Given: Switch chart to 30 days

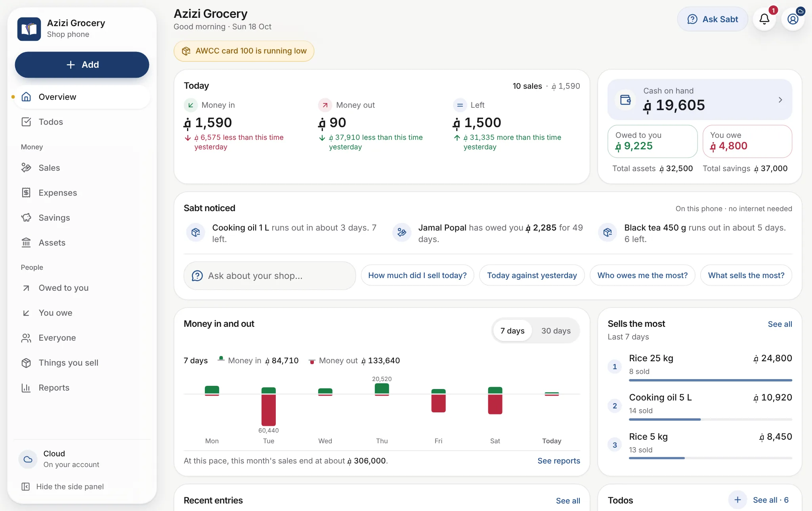Looking at the screenshot, I should (556, 331).
